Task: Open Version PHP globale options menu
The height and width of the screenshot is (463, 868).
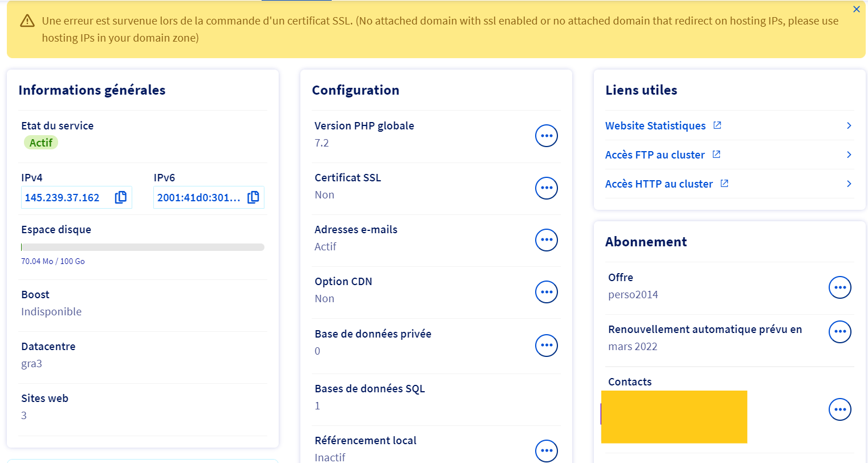Action: pos(546,136)
